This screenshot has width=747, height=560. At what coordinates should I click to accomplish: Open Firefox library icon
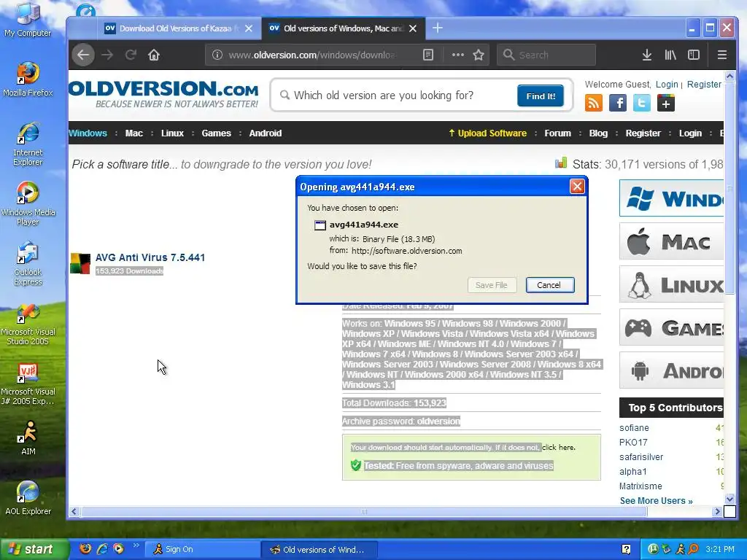click(670, 55)
